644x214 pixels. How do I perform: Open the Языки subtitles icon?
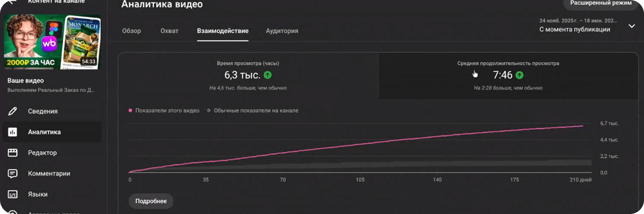(13, 194)
